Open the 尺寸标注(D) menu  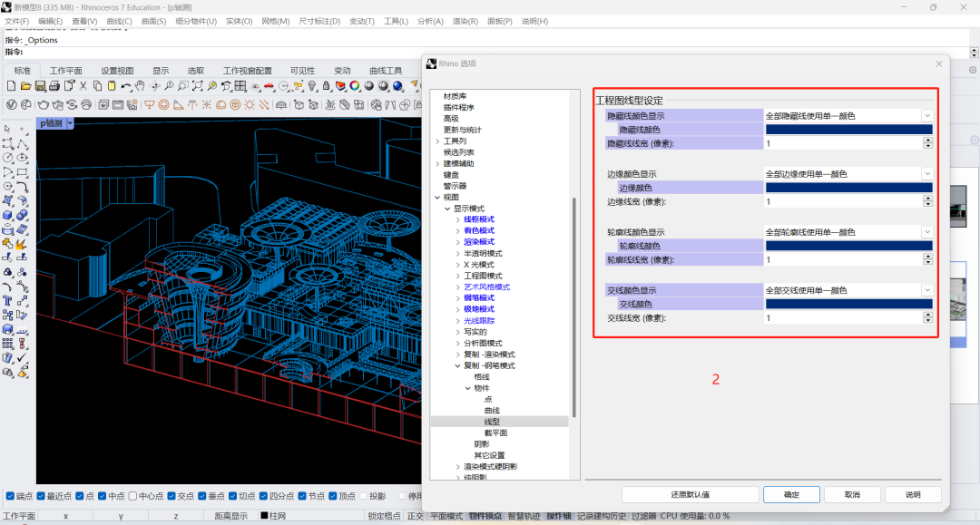(319, 21)
